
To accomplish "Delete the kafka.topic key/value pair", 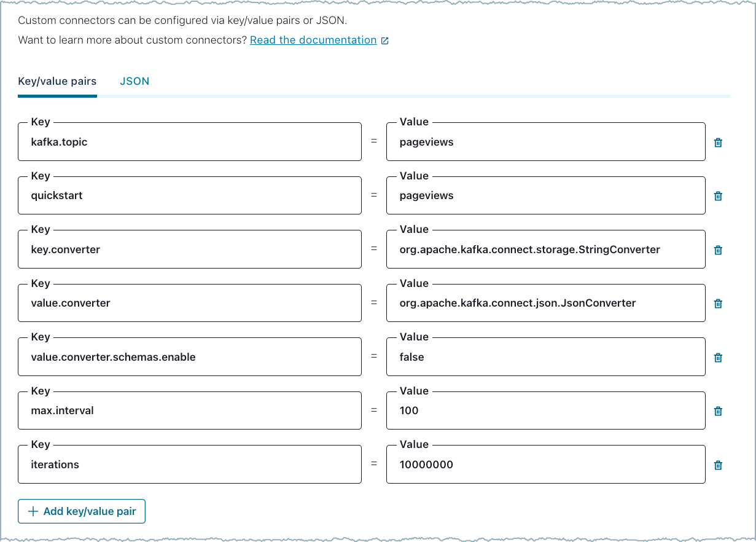I will click(718, 143).
